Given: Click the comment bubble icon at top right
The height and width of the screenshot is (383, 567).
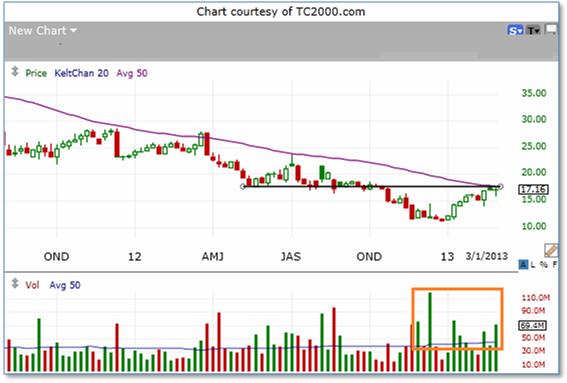Looking at the screenshot, I should (550, 29).
